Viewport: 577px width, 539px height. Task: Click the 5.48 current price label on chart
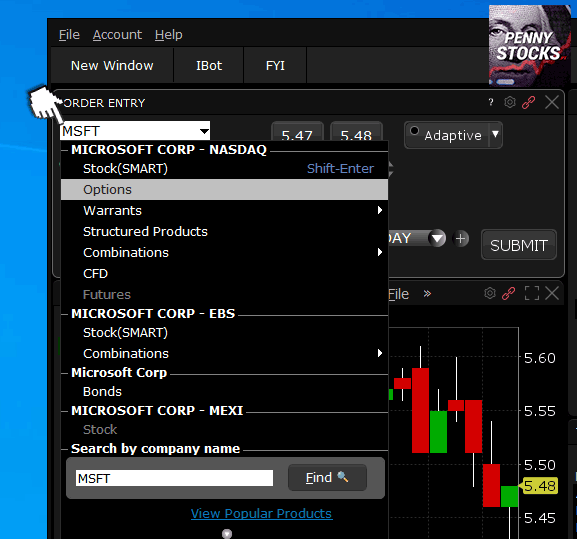pos(539,486)
